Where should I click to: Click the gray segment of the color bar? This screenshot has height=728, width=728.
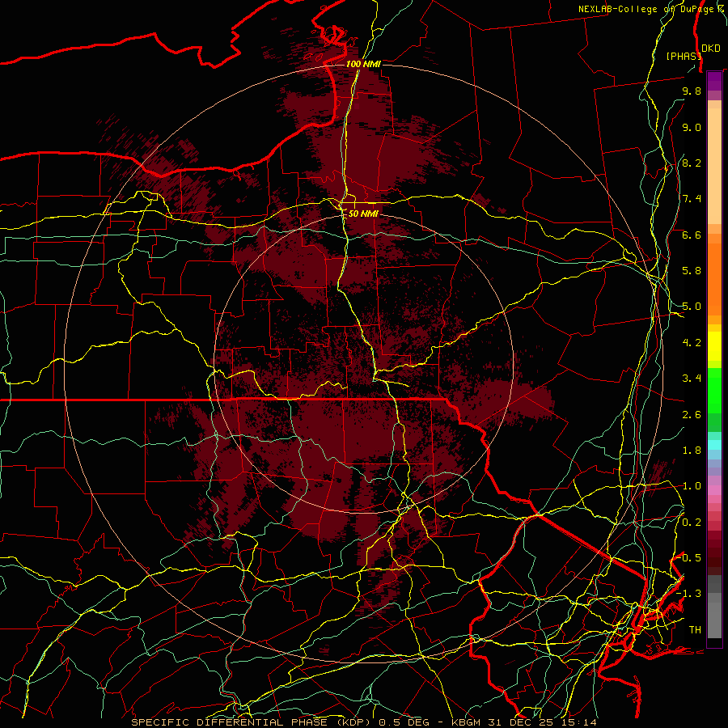coord(714,606)
